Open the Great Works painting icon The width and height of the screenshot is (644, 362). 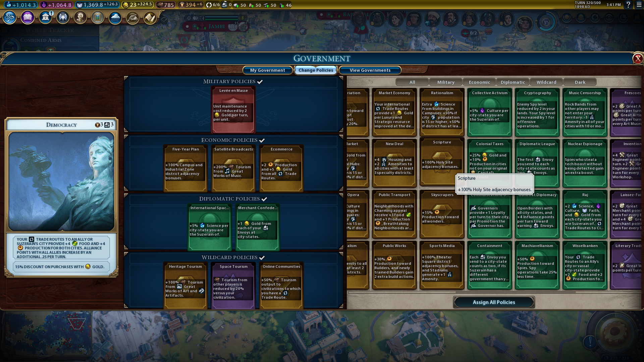click(98, 17)
